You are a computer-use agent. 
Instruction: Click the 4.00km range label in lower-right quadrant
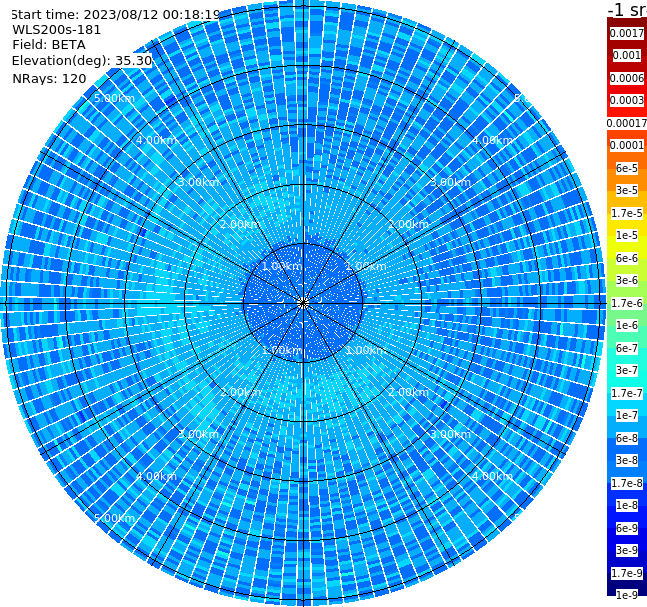point(492,476)
